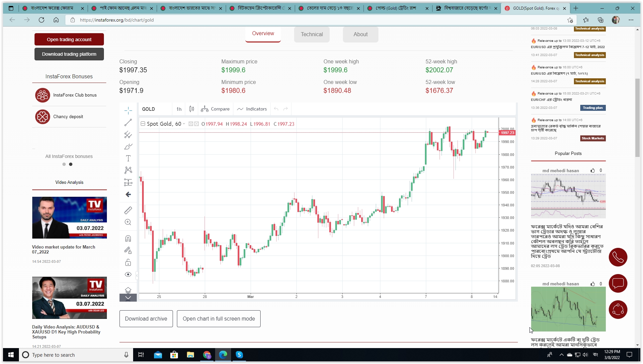643x364 pixels.
Task: Open Dean Leo daily analysis video thumbnail
Action: pyautogui.click(x=69, y=298)
